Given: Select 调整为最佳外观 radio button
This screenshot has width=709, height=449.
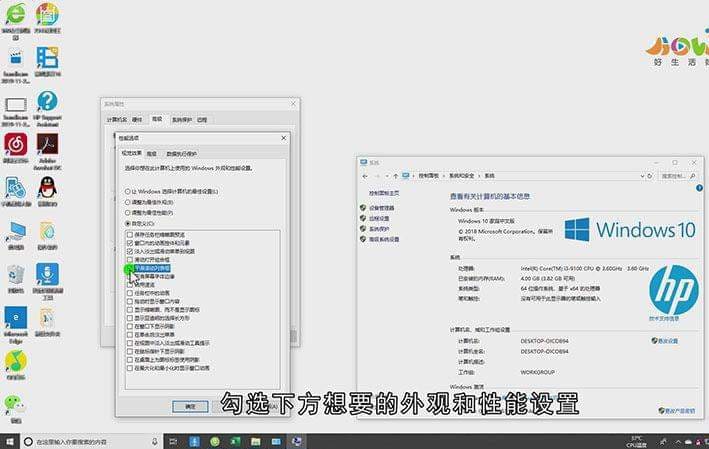Looking at the screenshot, I should (x=128, y=202).
